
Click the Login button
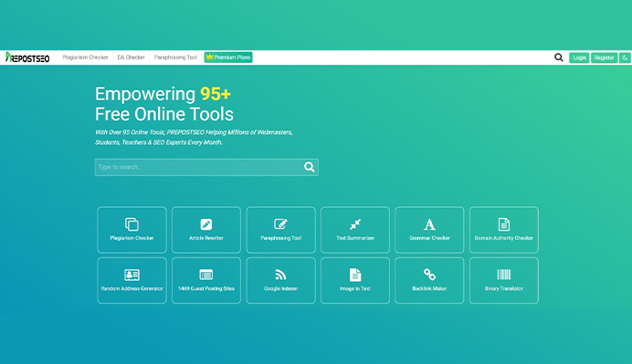(x=579, y=57)
